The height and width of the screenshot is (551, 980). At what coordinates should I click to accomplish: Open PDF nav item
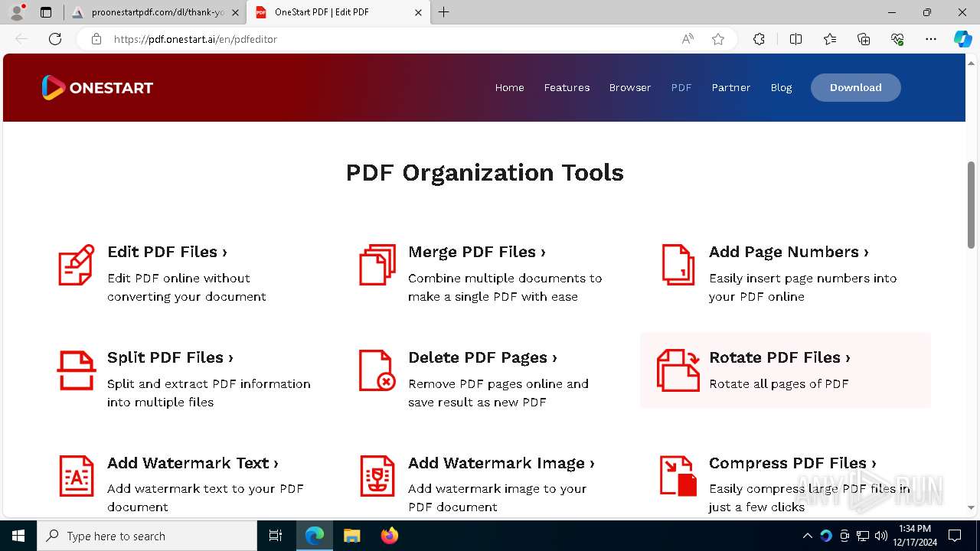tap(681, 87)
